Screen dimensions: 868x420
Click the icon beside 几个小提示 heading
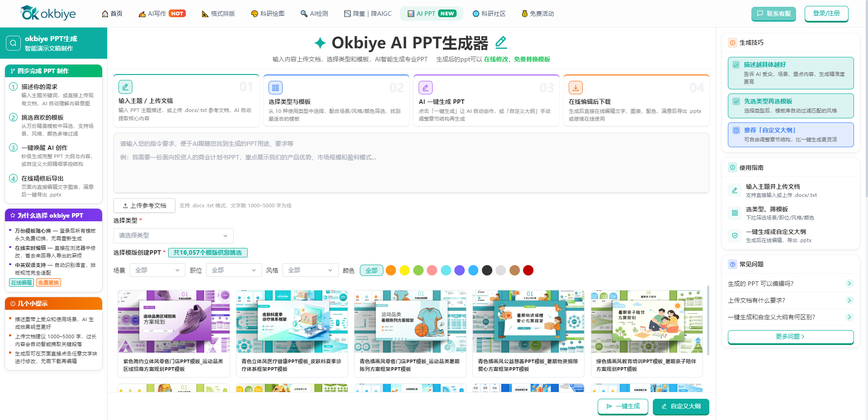click(13, 303)
